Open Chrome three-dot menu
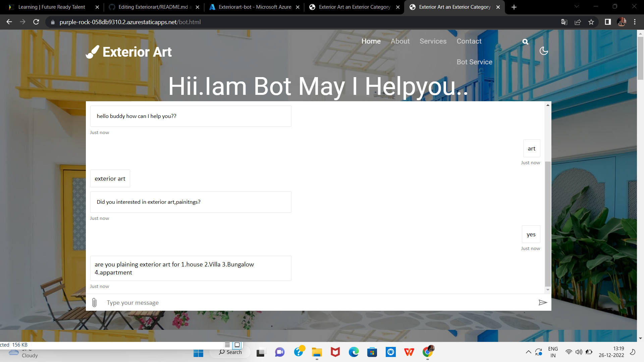This screenshot has width=644, height=362. coord(635,22)
